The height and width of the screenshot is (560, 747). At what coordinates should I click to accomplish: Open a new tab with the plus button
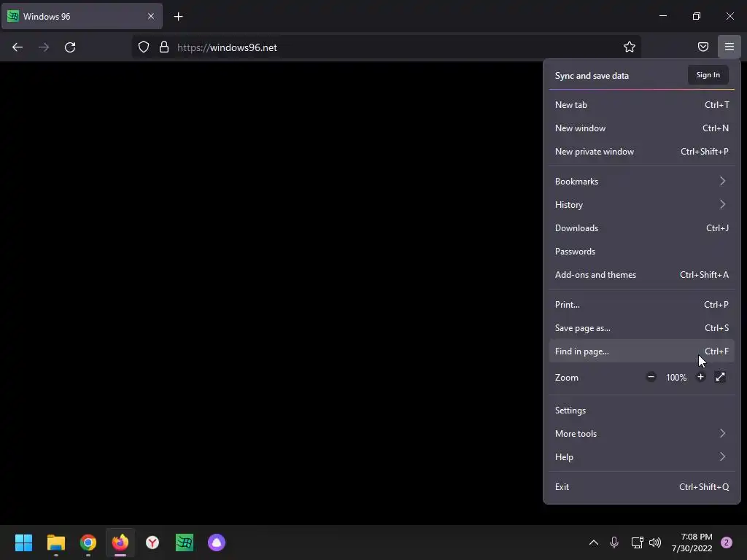[178, 17]
